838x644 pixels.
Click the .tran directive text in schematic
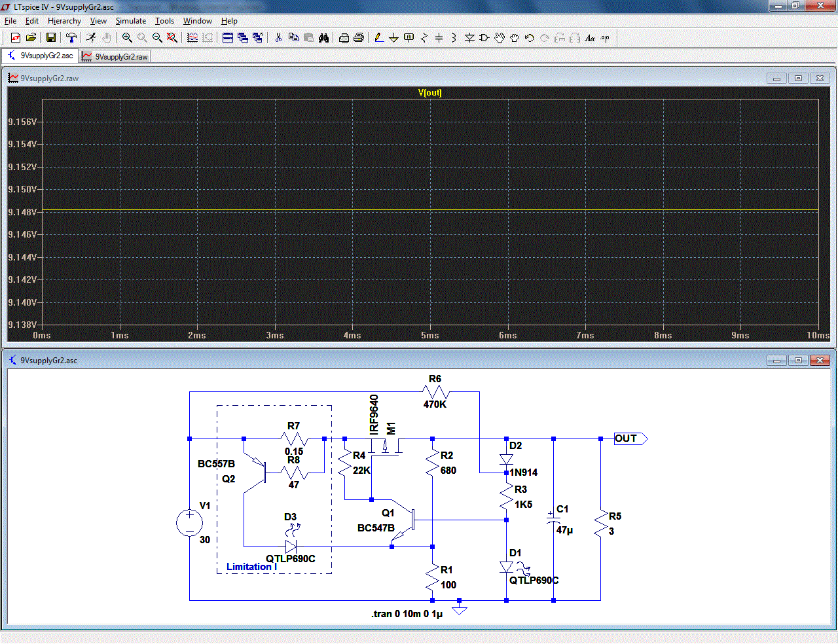pyautogui.click(x=407, y=614)
